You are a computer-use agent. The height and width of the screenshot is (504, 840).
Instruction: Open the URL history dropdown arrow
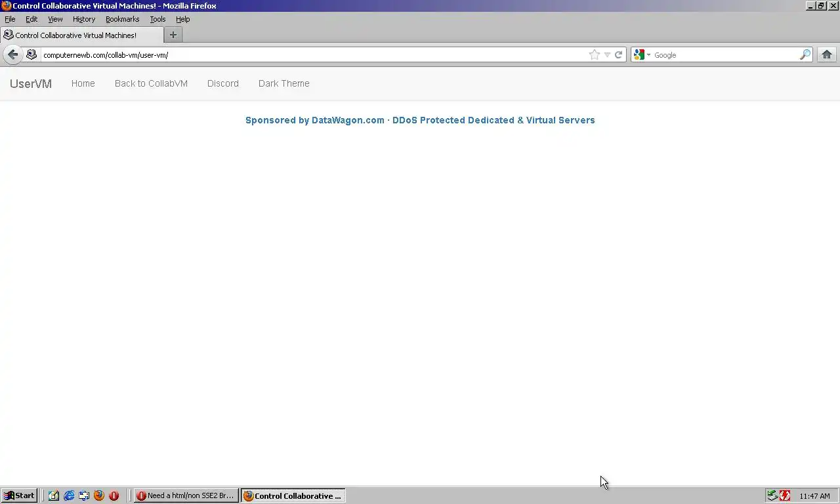click(607, 55)
